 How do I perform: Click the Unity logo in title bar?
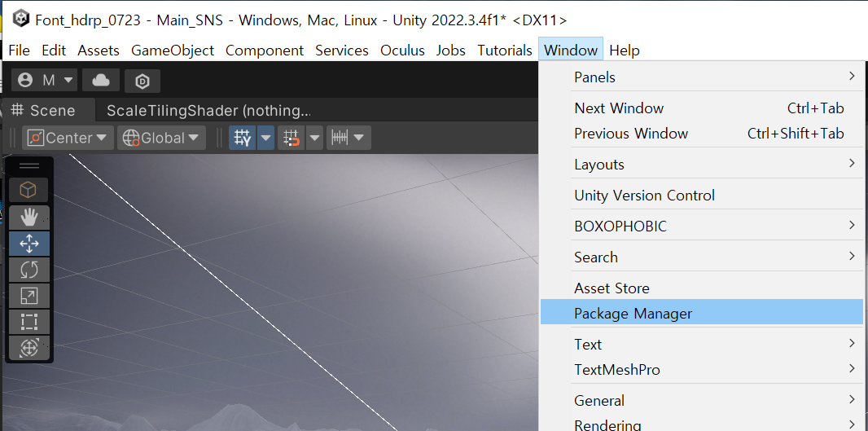(21, 20)
